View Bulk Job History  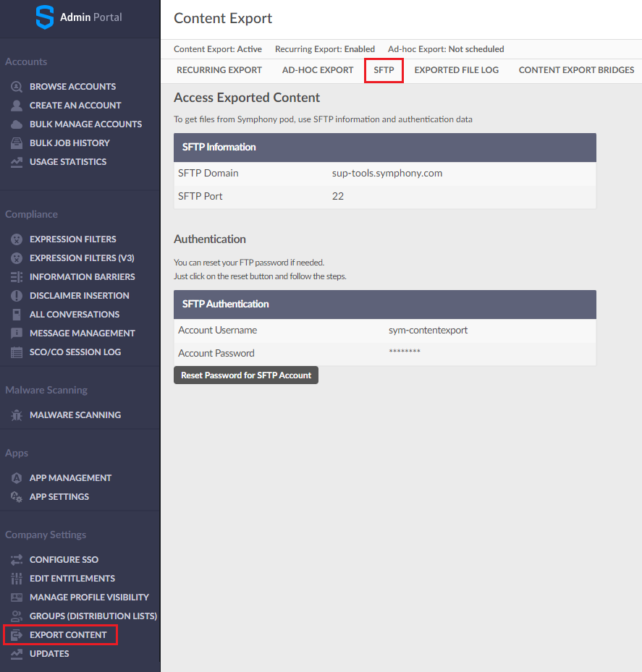point(69,143)
